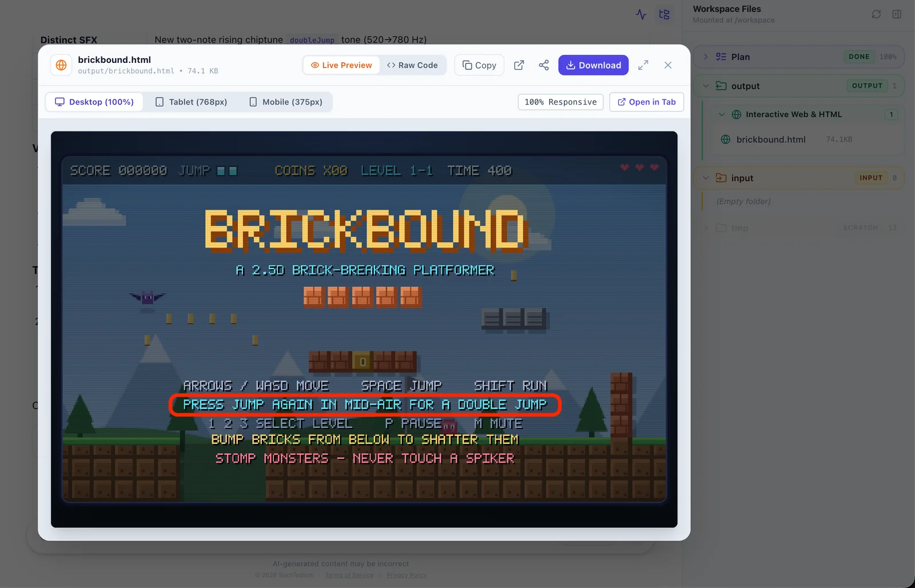Click the INPUT badge on input folder
Image resolution: width=915 pixels, height=588 pixels.
(x=871, y=178)
